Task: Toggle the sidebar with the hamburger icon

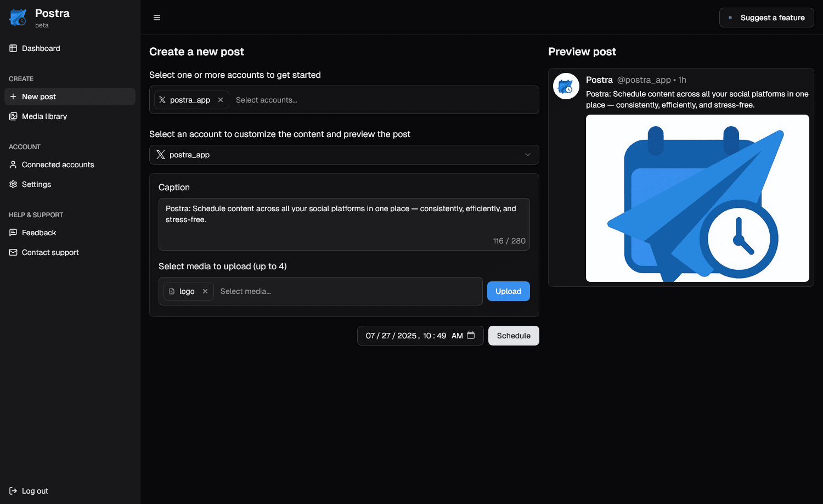Action: tap(157, 18)
